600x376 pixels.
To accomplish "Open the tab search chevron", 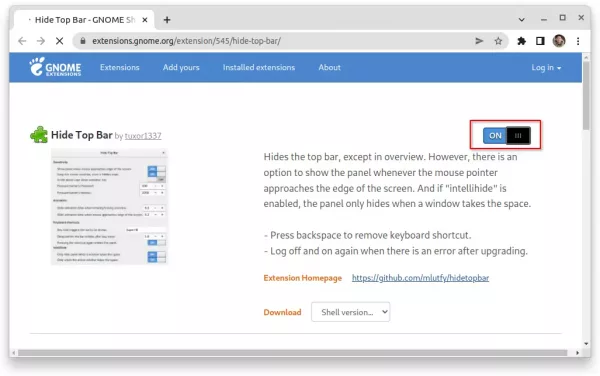I will click(x=521, y=19).
